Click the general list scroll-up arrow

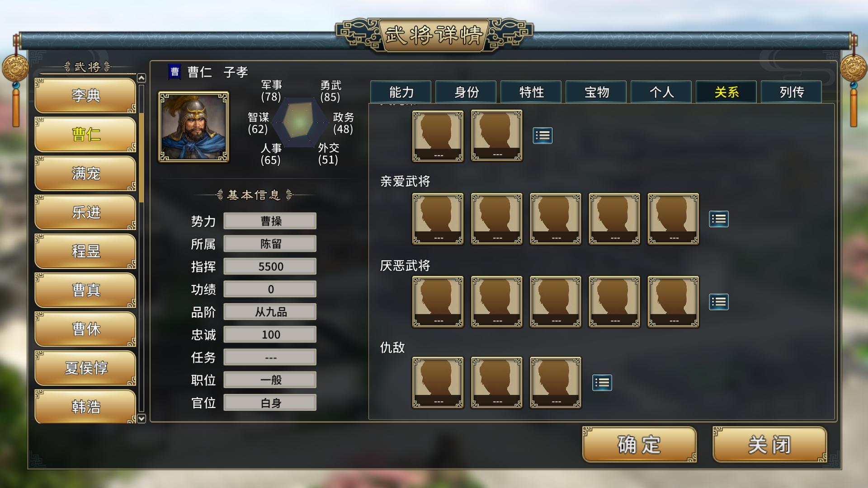pyautogui.click(x=142, y=78)
